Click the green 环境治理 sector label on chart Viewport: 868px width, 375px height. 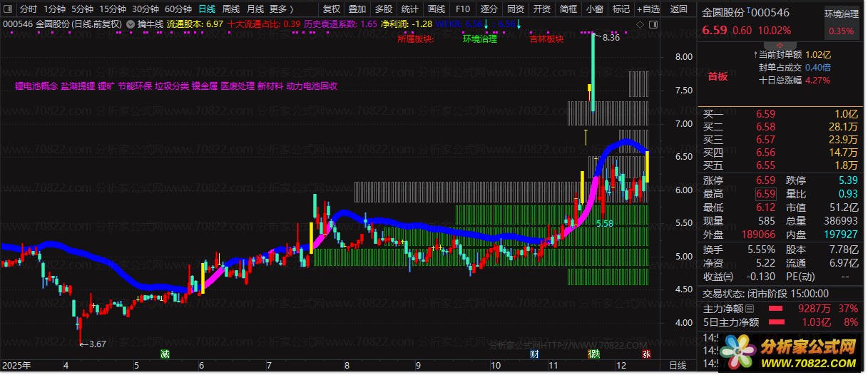[x=480, y=38]
